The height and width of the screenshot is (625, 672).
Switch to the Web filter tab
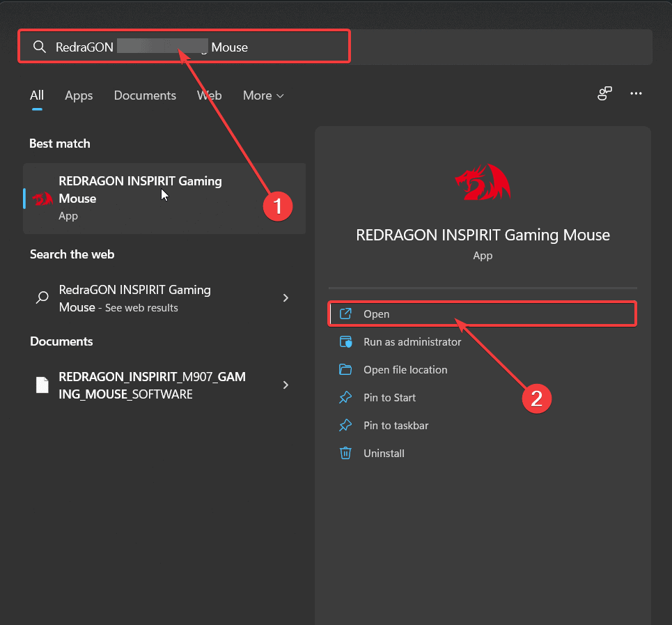[209, 95]
